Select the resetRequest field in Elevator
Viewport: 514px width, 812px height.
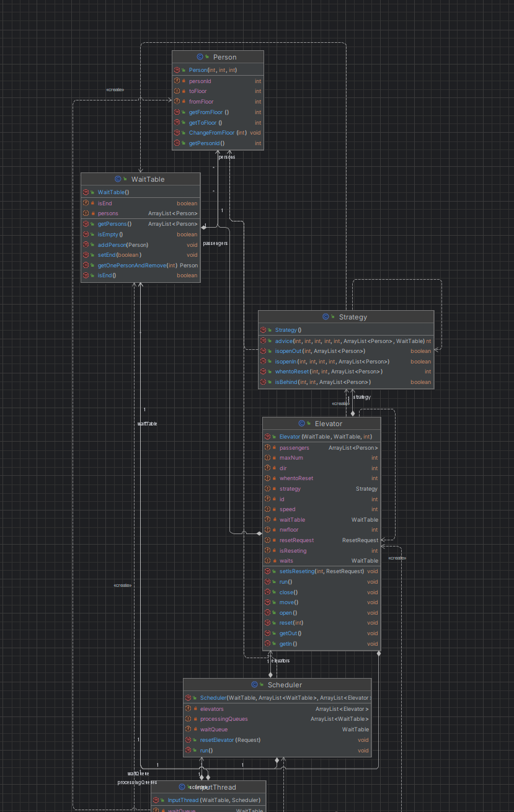click(322, 540)
